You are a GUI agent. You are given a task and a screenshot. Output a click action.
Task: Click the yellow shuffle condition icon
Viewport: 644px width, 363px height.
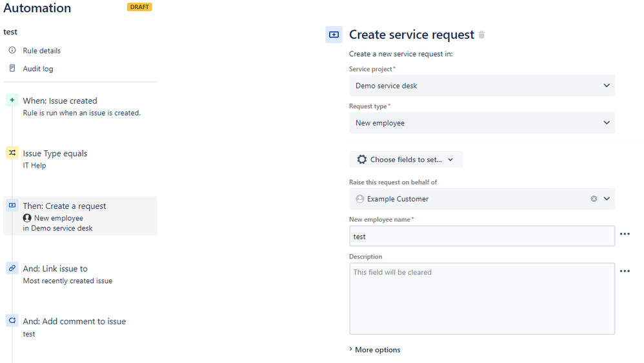[x=12, y=153]
